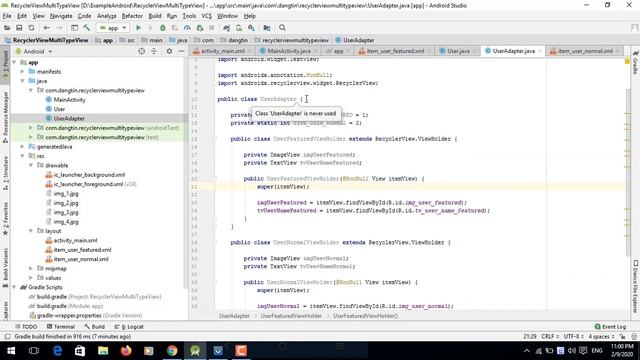Viewport: 640px width, 360px height.
Task: Click the green Run app button
Action: click(x=138, y=28)
